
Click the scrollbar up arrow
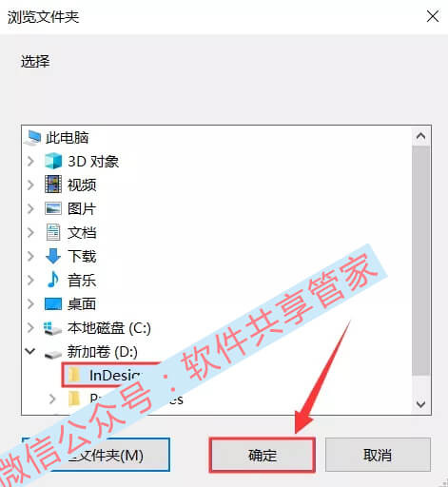421,136
